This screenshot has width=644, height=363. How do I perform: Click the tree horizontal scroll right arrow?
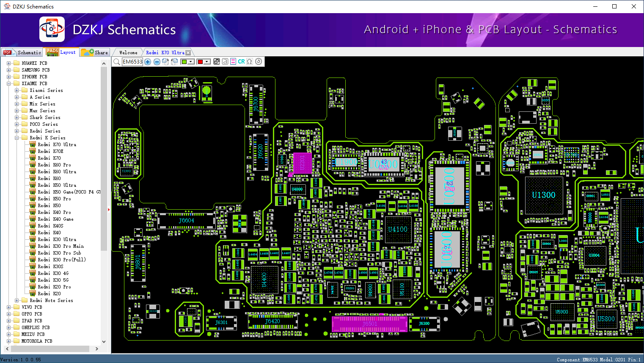click(97, 349)
